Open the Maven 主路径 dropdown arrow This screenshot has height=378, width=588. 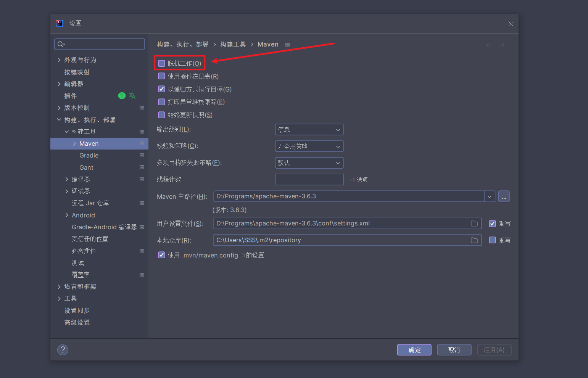pos(490,196)
